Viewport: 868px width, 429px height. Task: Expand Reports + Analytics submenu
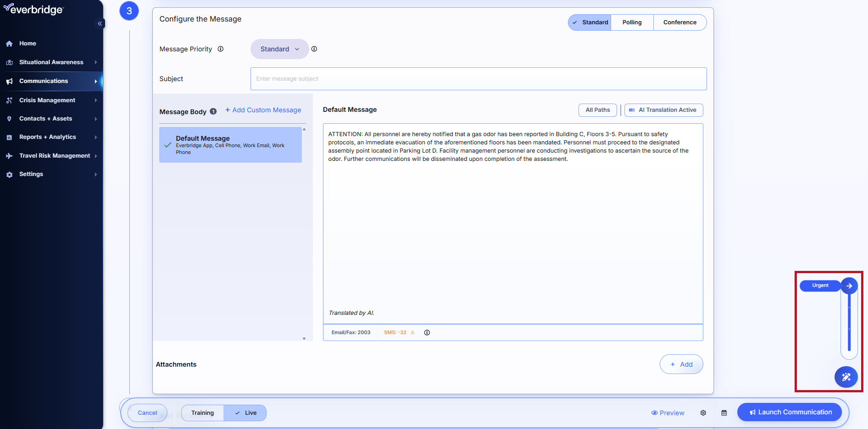click(48, 137)
